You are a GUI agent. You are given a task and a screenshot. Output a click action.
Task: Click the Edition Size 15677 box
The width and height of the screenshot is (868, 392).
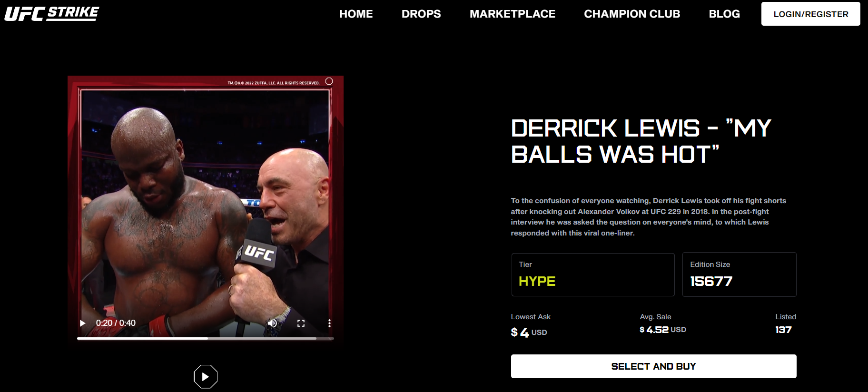click(740, 274)
